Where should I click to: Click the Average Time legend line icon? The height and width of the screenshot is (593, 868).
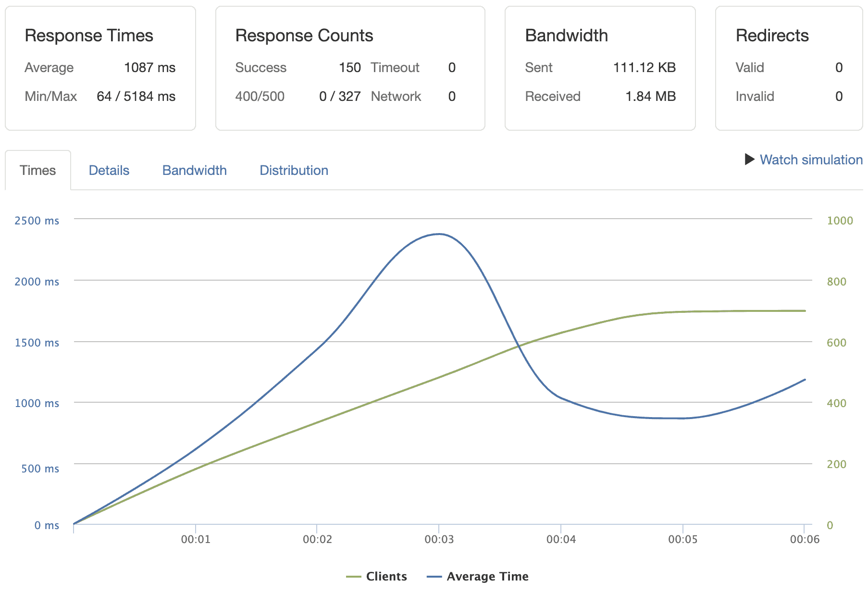tap(435, 576)
